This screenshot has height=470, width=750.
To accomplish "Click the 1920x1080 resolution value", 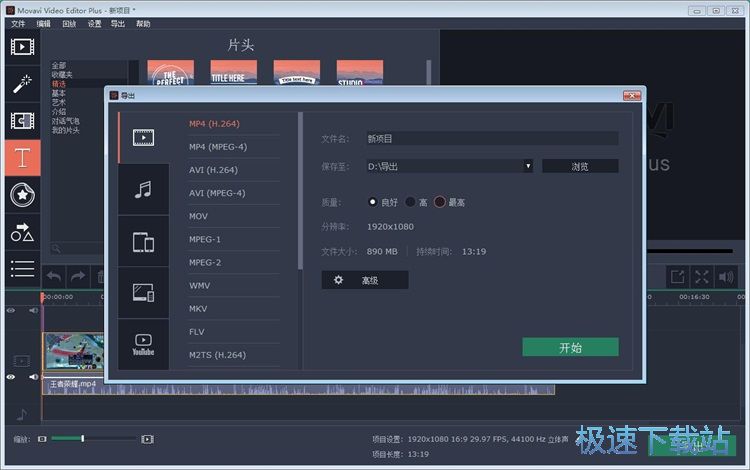I will [390, 227].
